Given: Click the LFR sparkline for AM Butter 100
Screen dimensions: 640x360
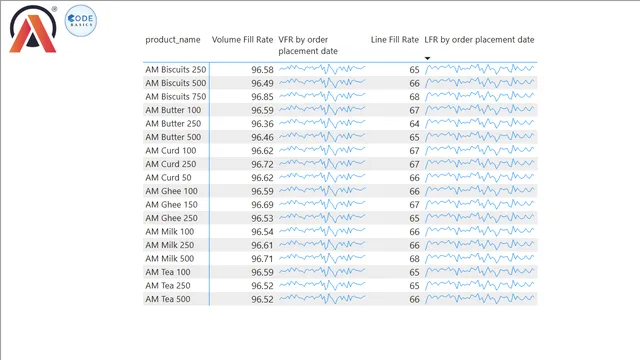Looking at the screenshot, I should pos(480,109).
